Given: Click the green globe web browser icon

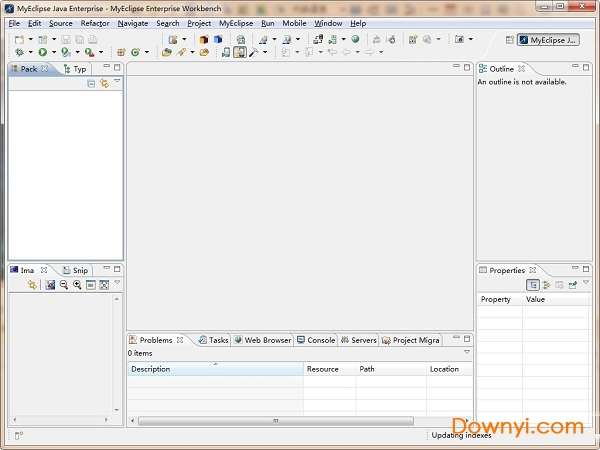Looking at the screenshot, I should pos(355,39).
